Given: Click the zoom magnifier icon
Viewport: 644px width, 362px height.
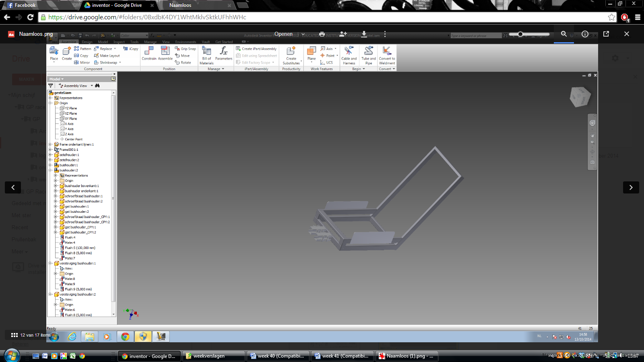Looking at the screenshot, I should pos(563,34).
